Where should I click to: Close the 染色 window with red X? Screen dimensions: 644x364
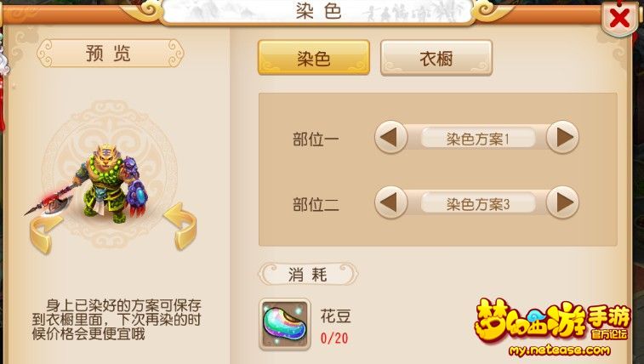(620, 18)
